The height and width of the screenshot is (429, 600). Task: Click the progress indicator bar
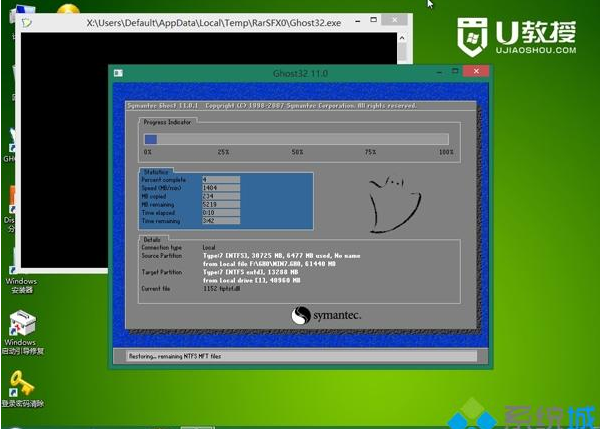coord(296,139)
